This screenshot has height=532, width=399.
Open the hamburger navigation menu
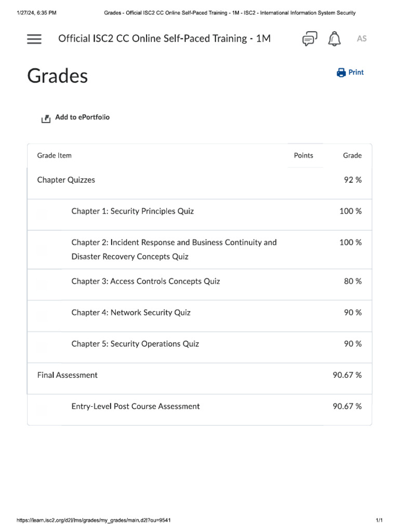(x=34, y=39)
